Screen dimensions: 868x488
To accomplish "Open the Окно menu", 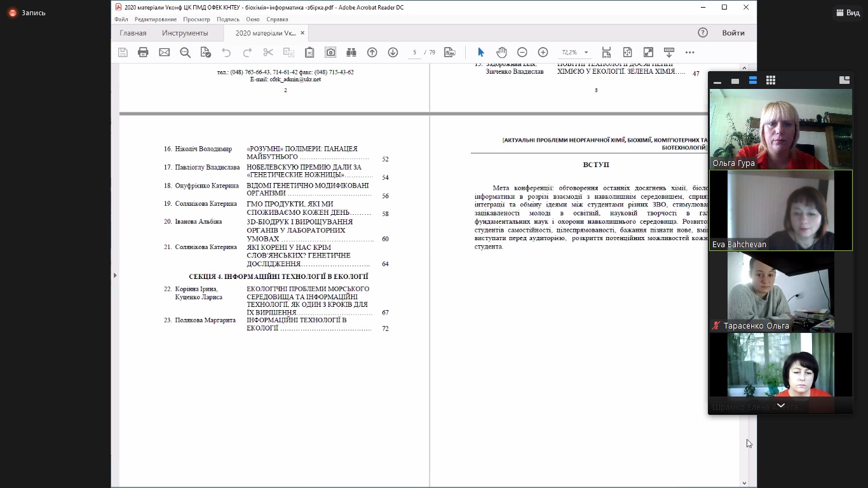I will (253, 19).
